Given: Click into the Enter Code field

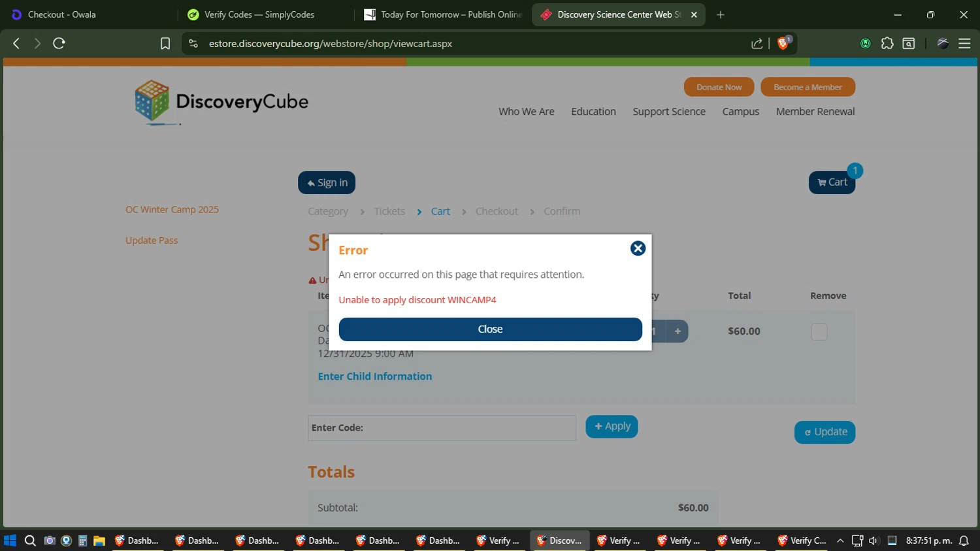Looking at the screenshot, I should point(442,427).
